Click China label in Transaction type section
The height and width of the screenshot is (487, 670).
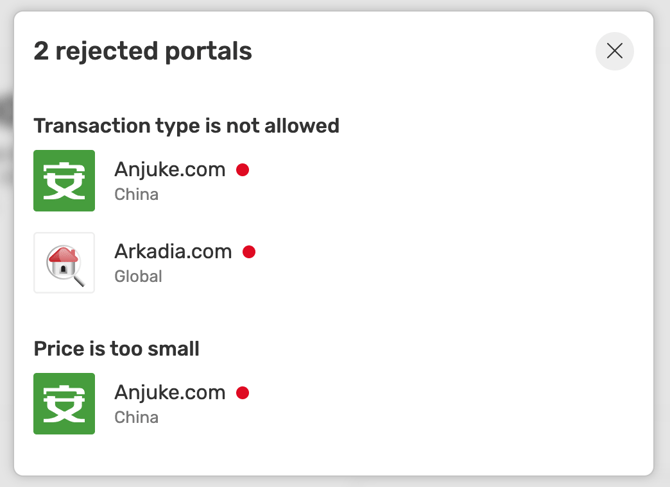coord(136,194)
